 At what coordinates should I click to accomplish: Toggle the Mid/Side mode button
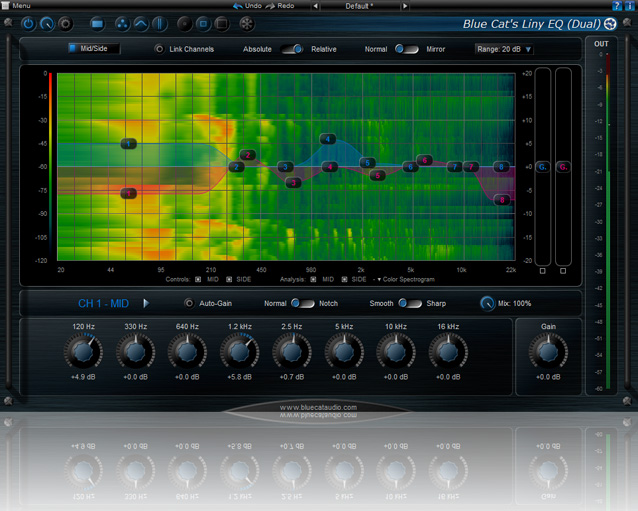(94, 48)
